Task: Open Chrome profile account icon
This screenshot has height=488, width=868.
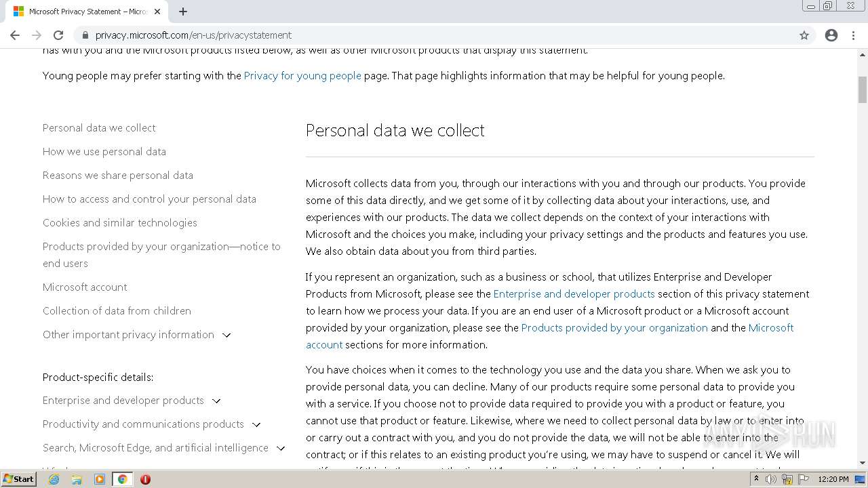Action: click(831, 35)
